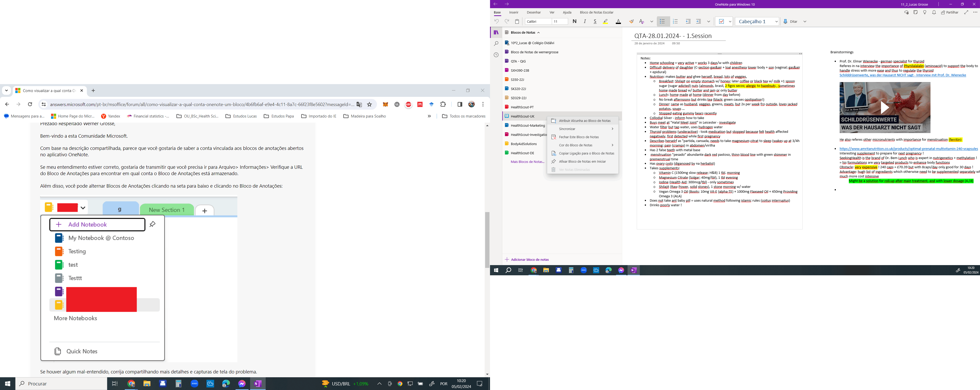Show the notebooks navigation pane icon

tap(496, 33)
